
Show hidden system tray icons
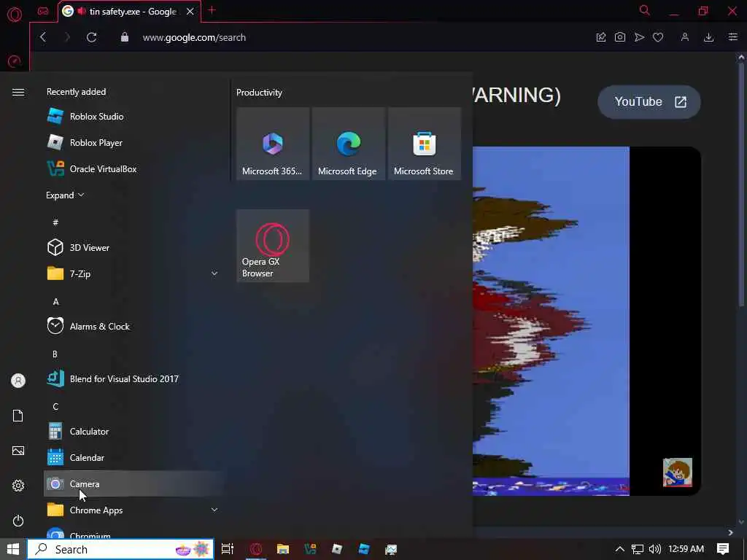pyautogui.click(x=619, y=549)
